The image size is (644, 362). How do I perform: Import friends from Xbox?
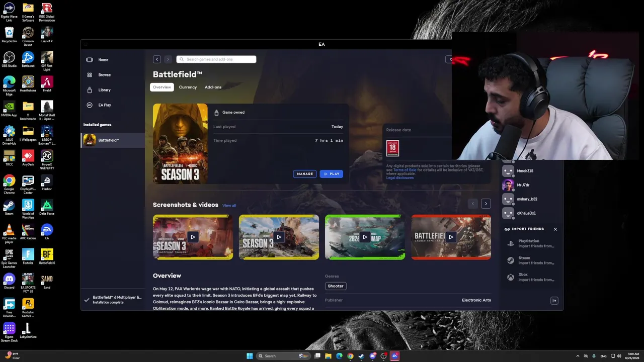(x=531, y=277)
